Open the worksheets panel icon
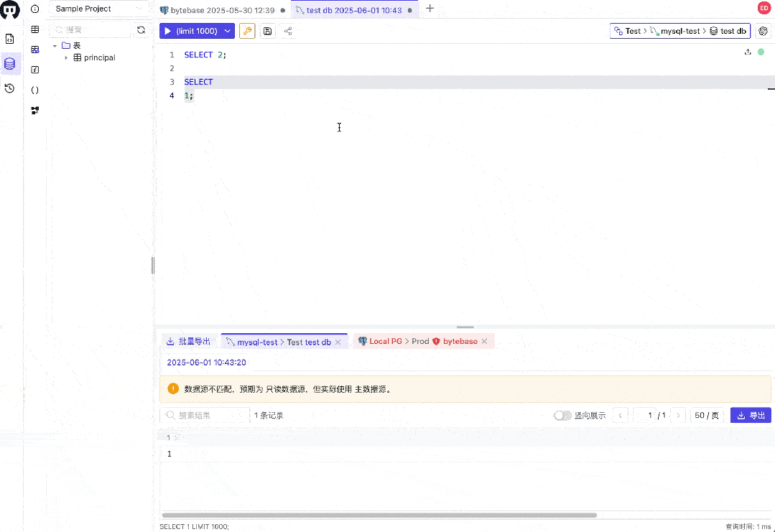Viewport: 775px width, 532px height. pyautogui.click(x=9, y=39)
